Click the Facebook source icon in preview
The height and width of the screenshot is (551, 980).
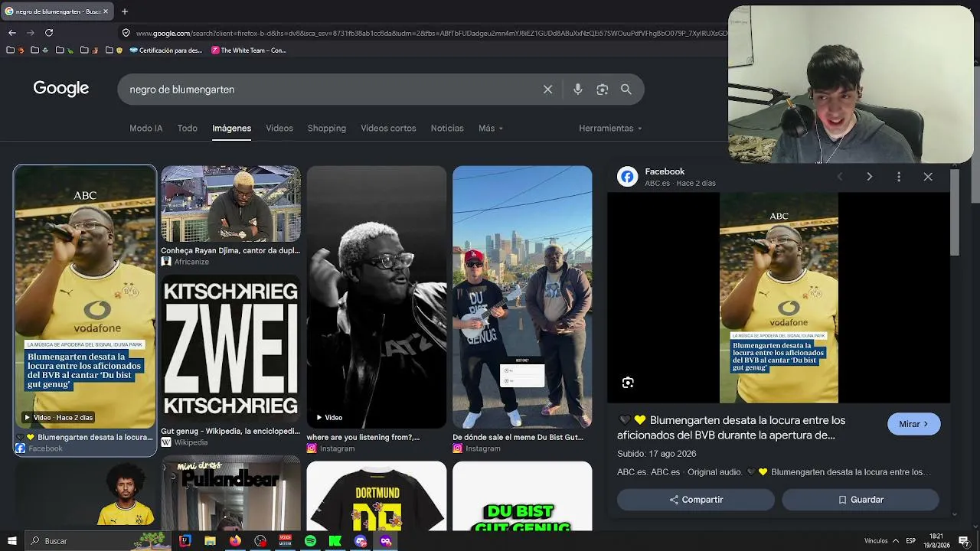click(627, 177)
